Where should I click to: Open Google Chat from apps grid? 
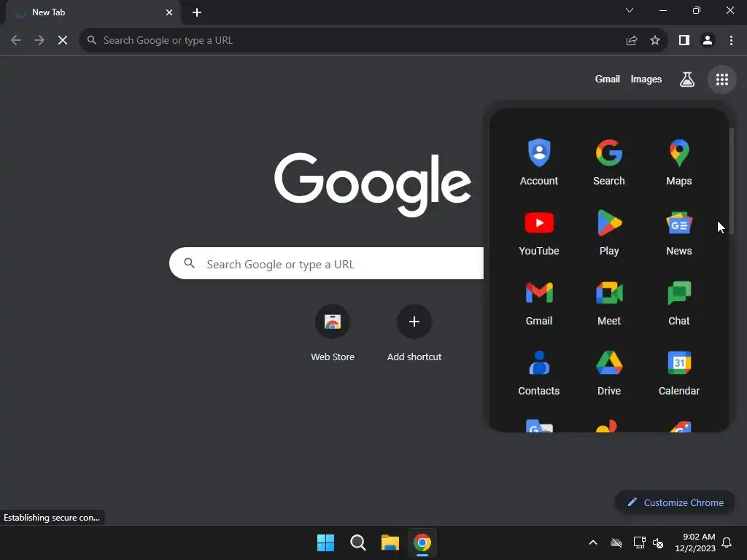(x=679, y=303)
